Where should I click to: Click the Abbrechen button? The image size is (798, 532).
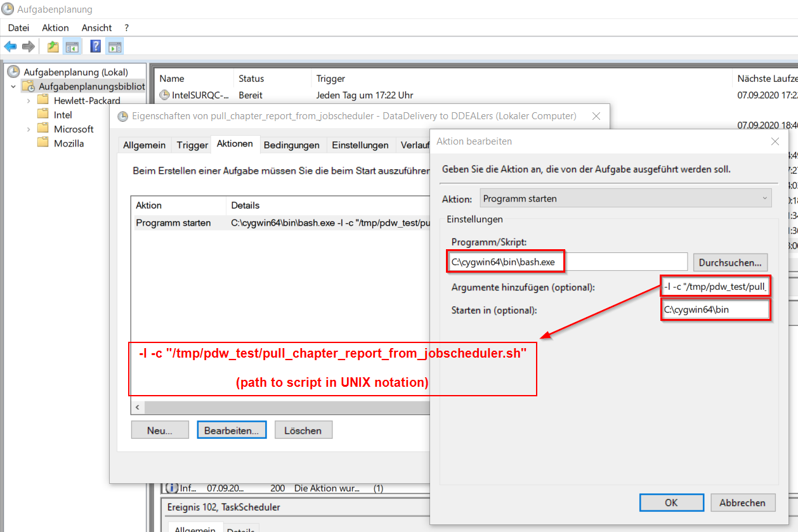click(x=742, y=503)
